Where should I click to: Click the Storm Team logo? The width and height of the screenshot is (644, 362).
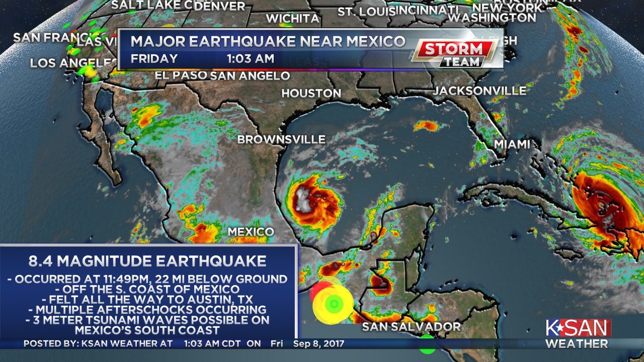pos(456,54)
